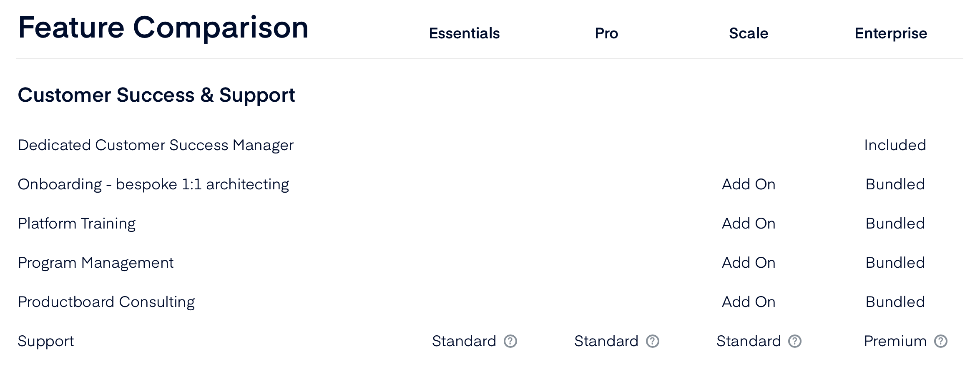This screenshot has width=980, height=367.
Task: Open the Customer Success & Support section heading
Action: click(156, 95)
